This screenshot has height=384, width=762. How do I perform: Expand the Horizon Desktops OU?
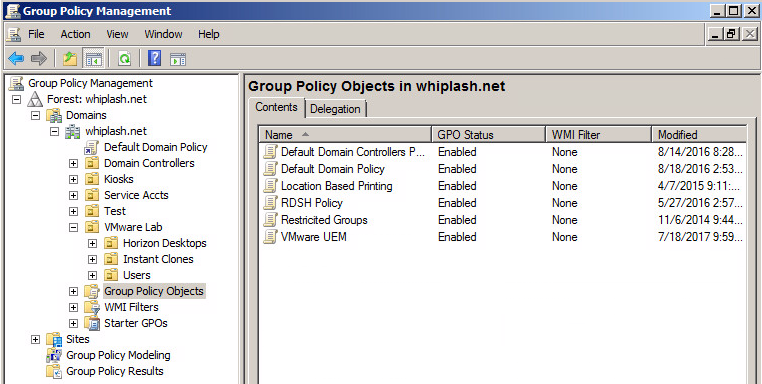92,244
